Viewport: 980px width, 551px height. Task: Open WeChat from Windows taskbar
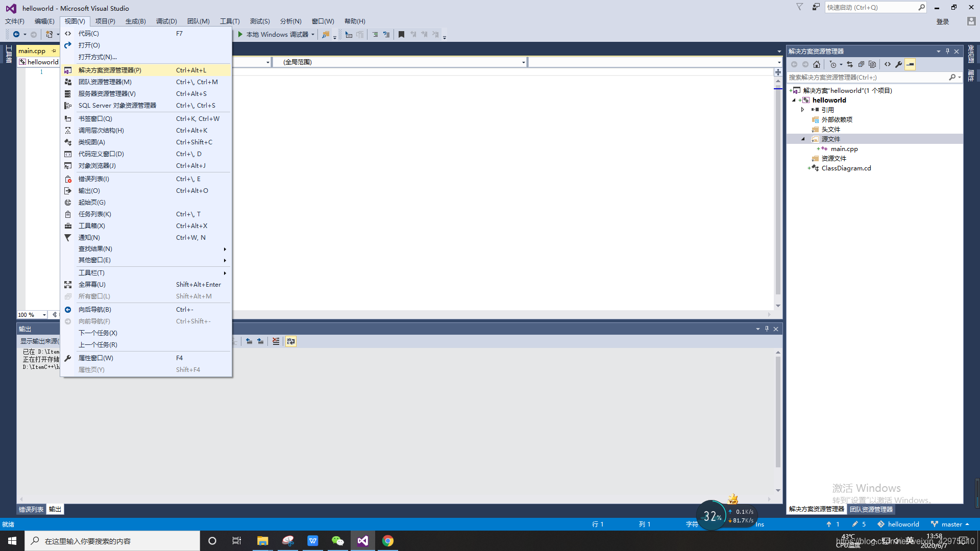click(x=338, y=541)
